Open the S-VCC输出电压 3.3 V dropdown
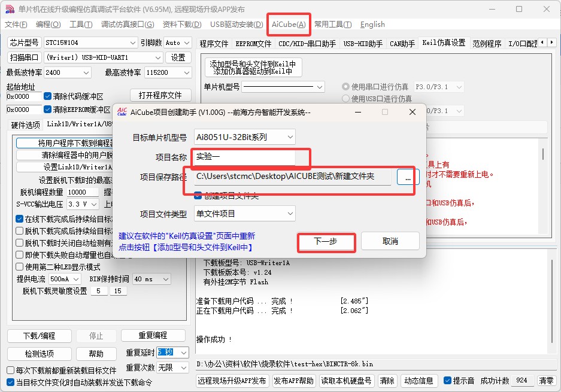The image size is (561, 392). [94, 204]
